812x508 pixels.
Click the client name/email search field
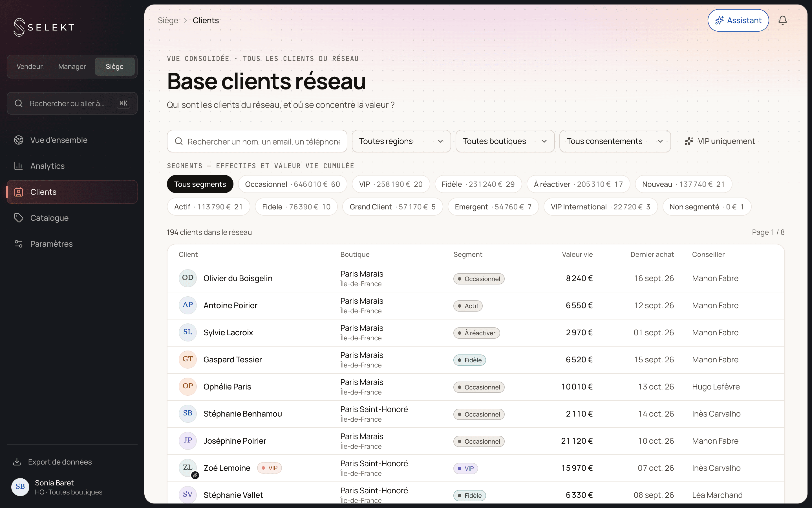click(x=257, y=141)
